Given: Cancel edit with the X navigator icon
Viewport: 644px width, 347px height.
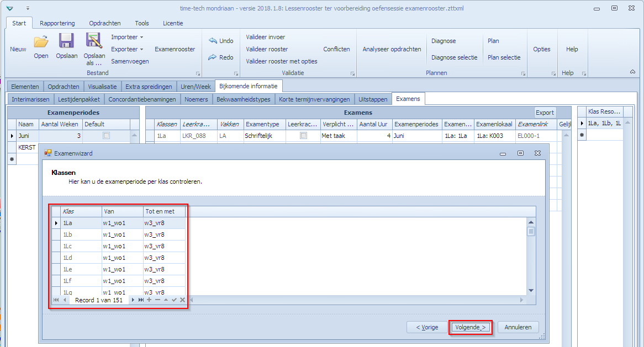Looking at the screenshot, I should click(x=182, y=300).
